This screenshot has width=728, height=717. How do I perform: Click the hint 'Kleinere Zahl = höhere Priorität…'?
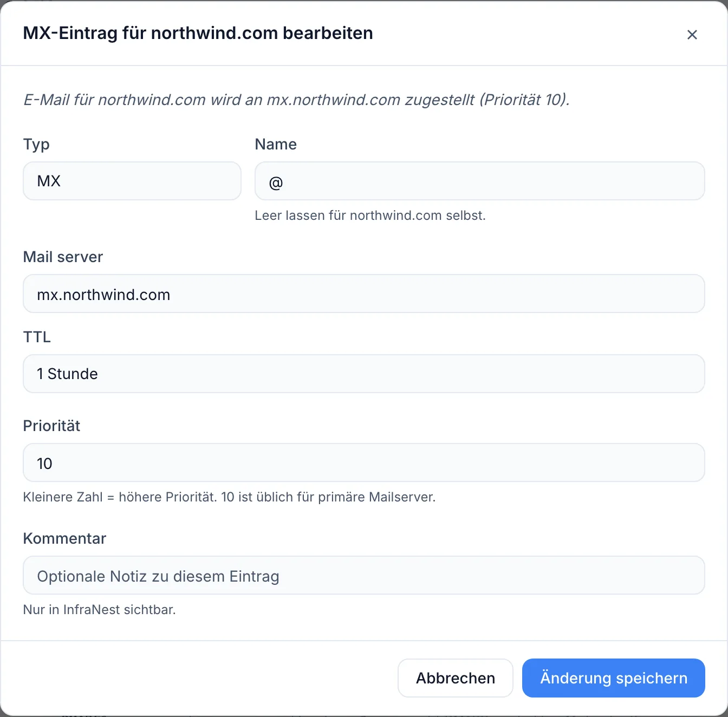coord(229,497)
